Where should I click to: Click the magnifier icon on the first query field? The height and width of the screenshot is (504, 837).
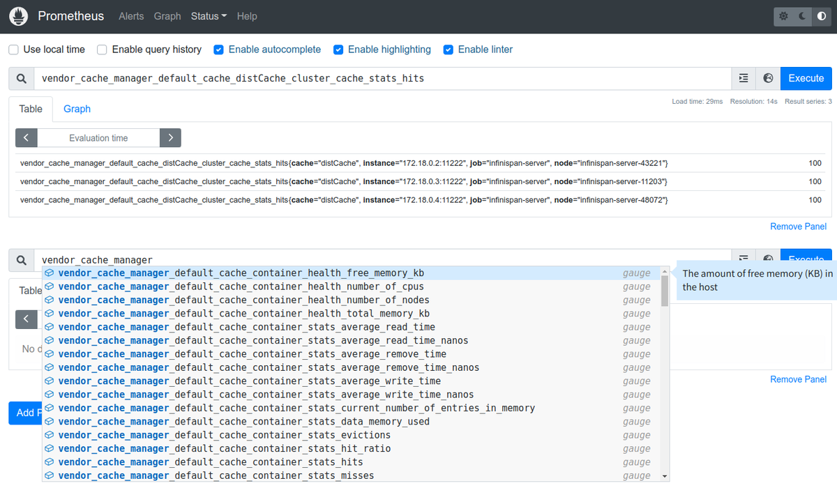[x=21, y=78]
